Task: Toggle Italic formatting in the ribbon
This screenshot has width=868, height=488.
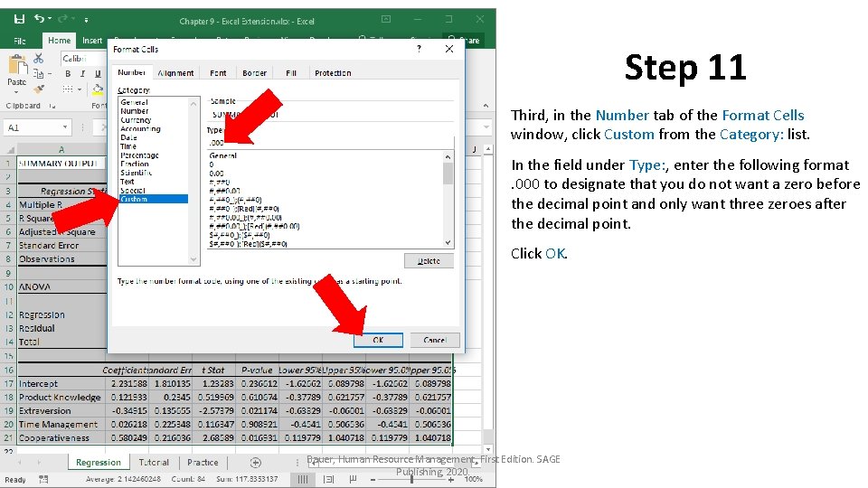Action: coord(82,73)
